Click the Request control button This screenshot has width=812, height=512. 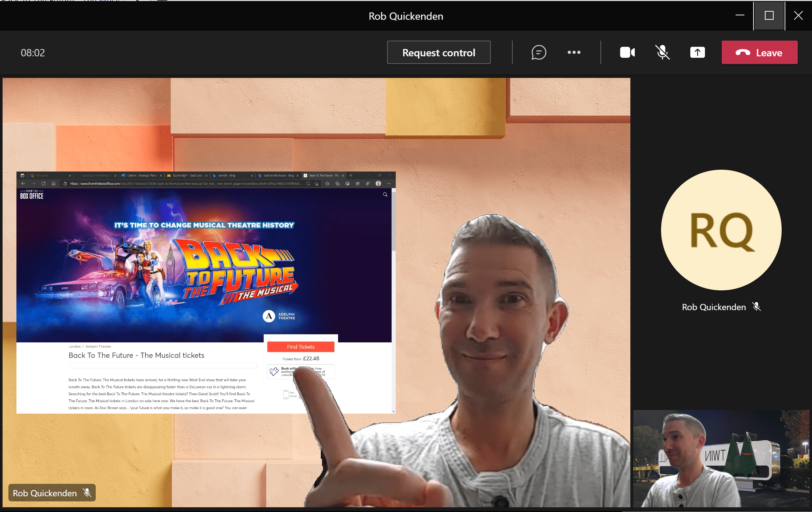coord(439,52)
